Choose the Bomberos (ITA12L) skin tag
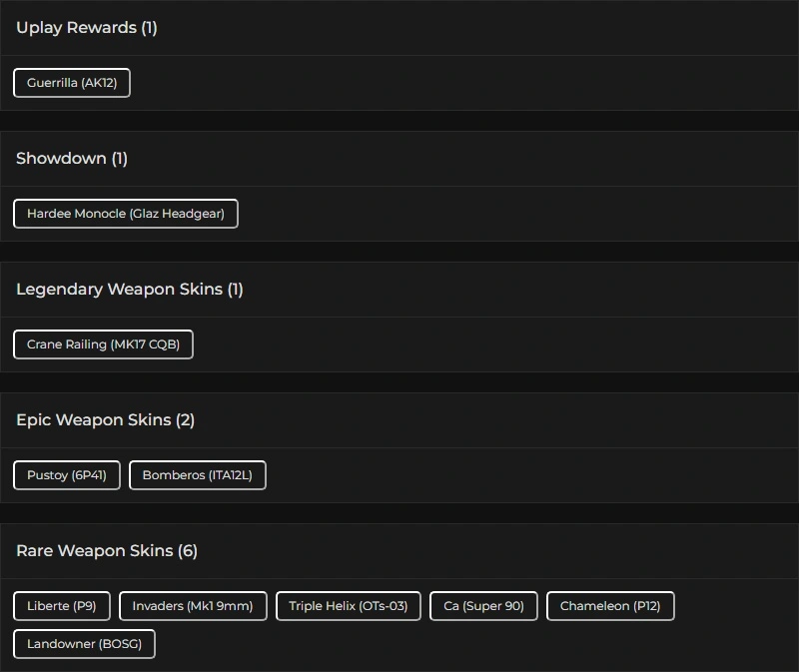This screenshot has height=672, width=799. point(198,475)
